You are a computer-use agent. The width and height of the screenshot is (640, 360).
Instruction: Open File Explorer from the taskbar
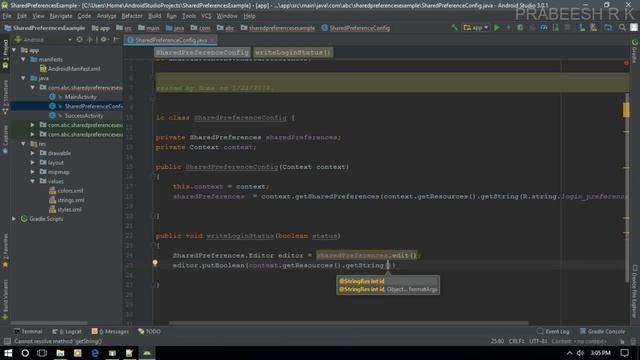point(60,353)
